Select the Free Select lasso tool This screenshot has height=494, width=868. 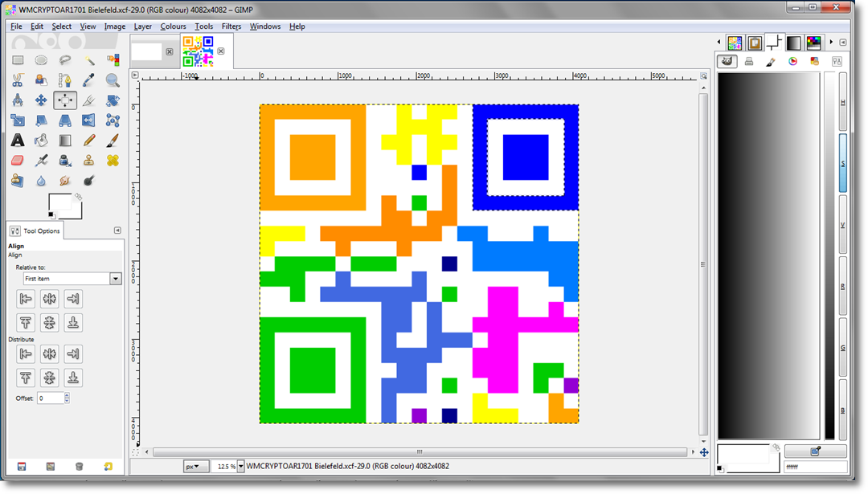click(65, 59)
